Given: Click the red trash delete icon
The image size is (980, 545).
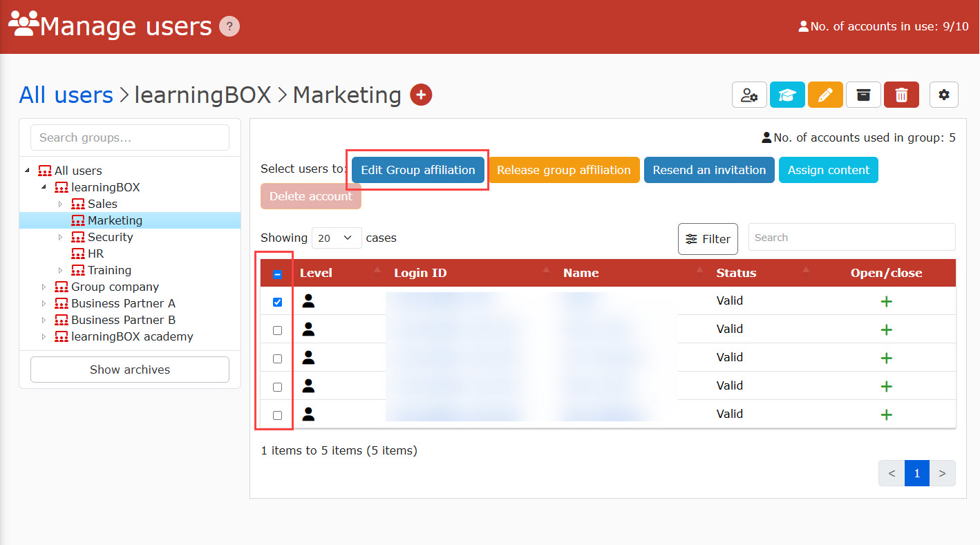Looking at the screenshot, I should tap(901, 95).
